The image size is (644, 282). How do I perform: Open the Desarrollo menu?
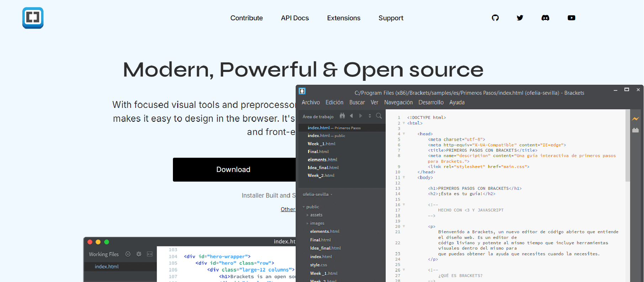[431, 103]
